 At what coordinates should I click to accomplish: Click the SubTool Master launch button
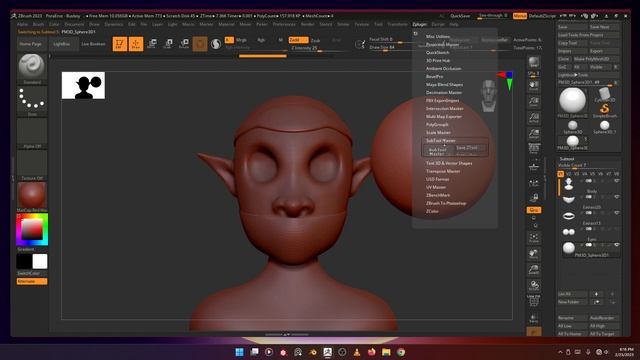[437, 151]
